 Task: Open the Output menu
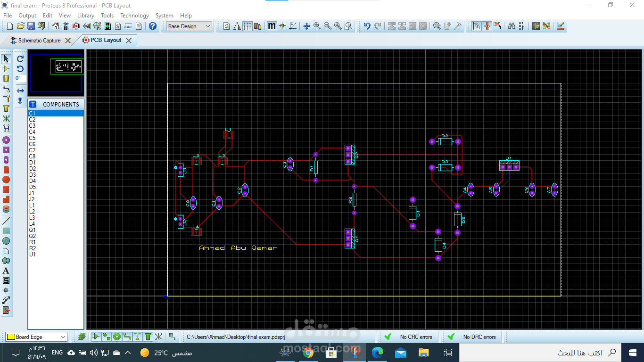[27, 16]
